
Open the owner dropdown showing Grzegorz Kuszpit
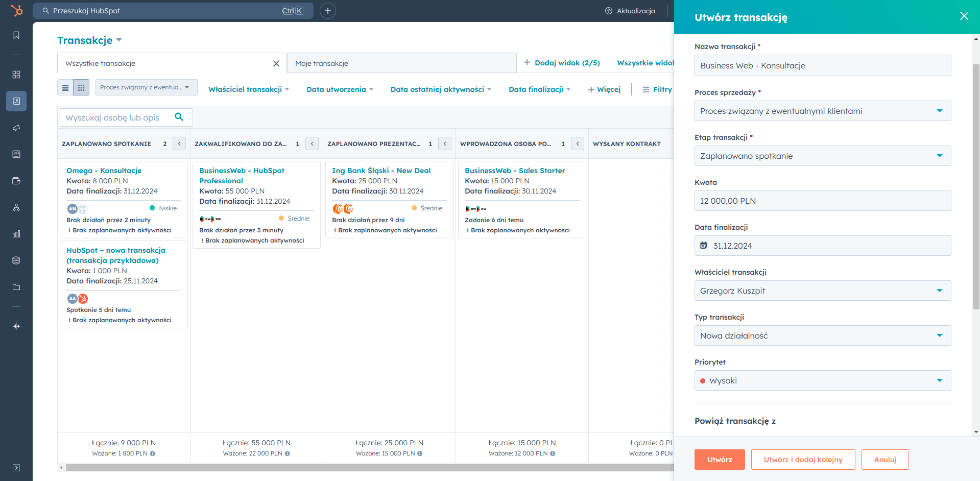click(823, 291)
